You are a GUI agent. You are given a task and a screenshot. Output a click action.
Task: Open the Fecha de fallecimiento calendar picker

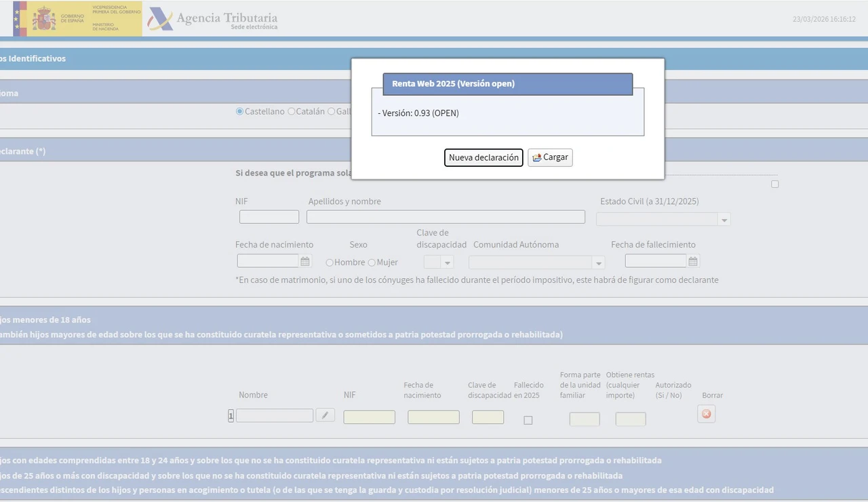693,261
